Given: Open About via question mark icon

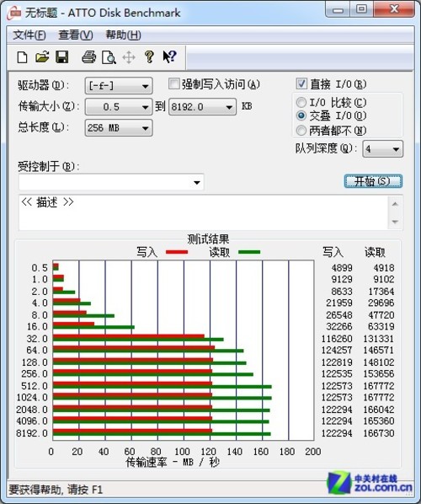Looking at the screenshot, I should (149, 57).
